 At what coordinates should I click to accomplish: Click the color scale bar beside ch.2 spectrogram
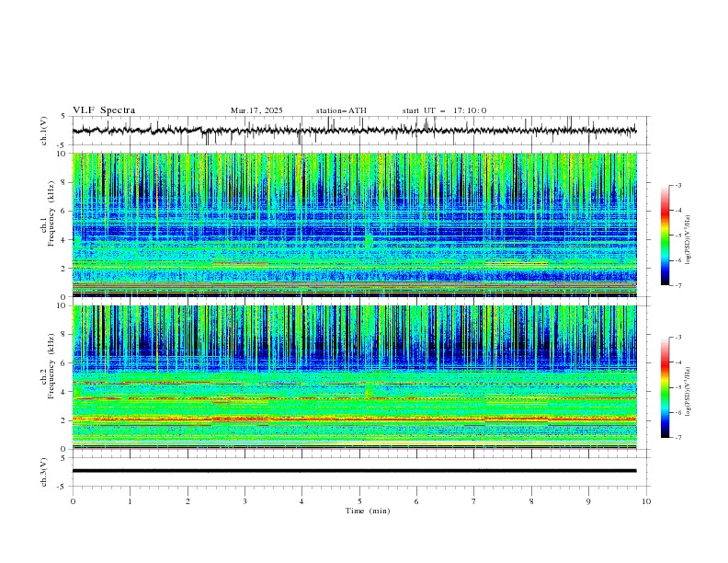coord(665,387)
